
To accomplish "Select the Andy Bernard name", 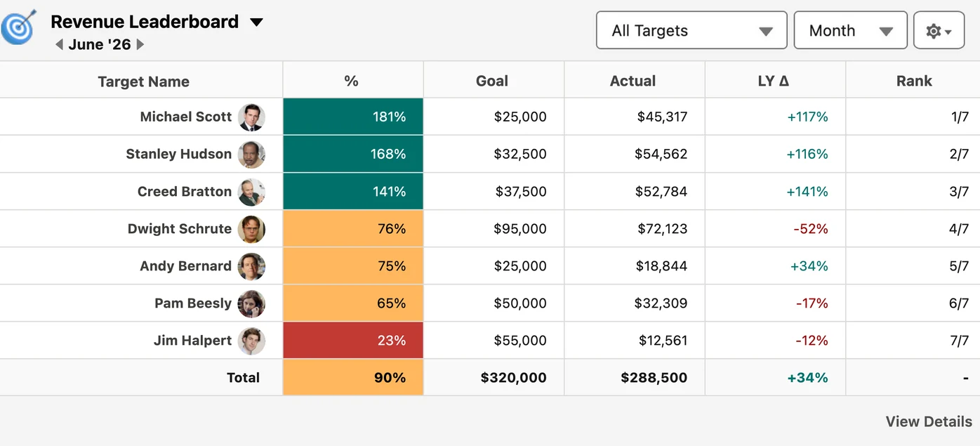I will pyautogui.click(x=185, y=265).
